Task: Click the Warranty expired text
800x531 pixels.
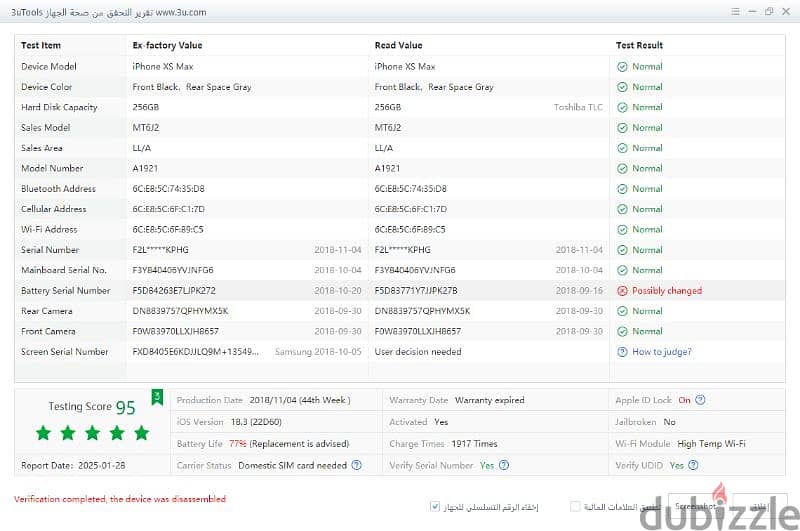Action: [x=489, y=400]
